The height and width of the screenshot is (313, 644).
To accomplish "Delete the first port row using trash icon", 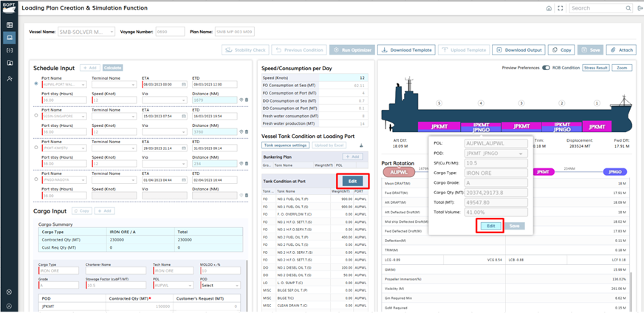I will coord(246,99).
